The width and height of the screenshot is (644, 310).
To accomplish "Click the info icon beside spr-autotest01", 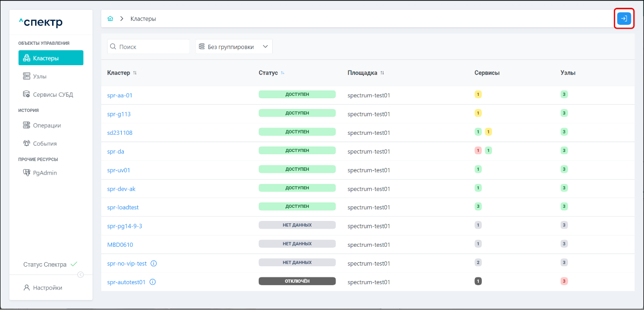I will click(x=152, y=282).
